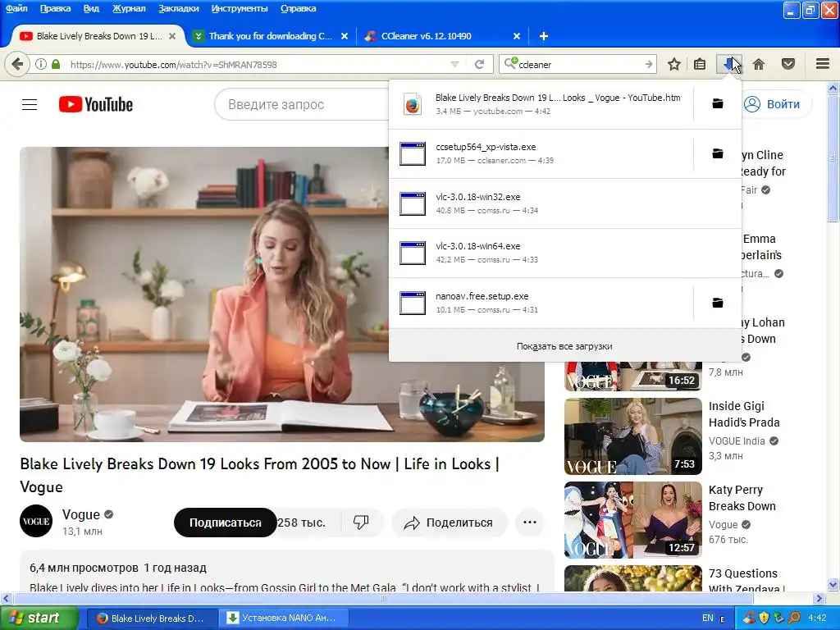Open the ccsetup564_xp-vista.exe download
Viewport: 840px width, 630px height.
(541, 153)
